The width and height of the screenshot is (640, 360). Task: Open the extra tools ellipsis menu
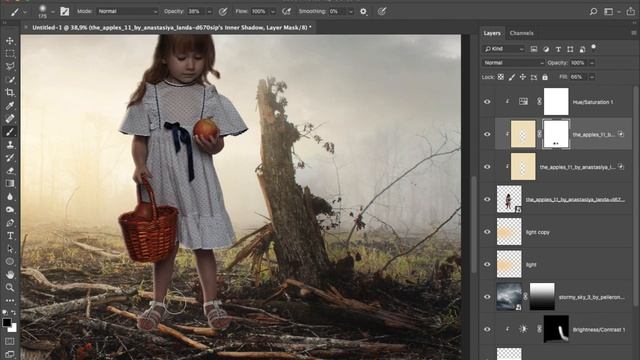pyautogui.click(x=10, y=301)
